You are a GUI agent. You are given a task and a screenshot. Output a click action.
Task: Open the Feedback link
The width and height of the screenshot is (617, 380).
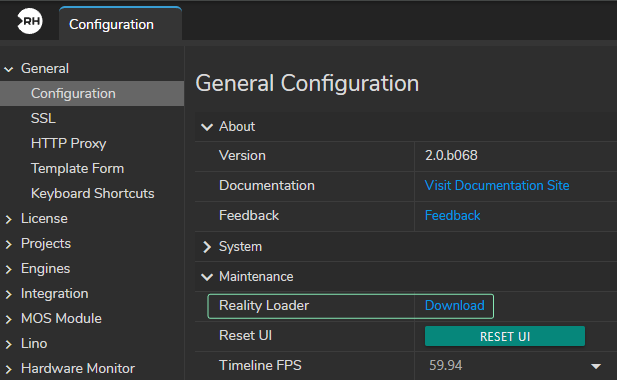[453, 216]
